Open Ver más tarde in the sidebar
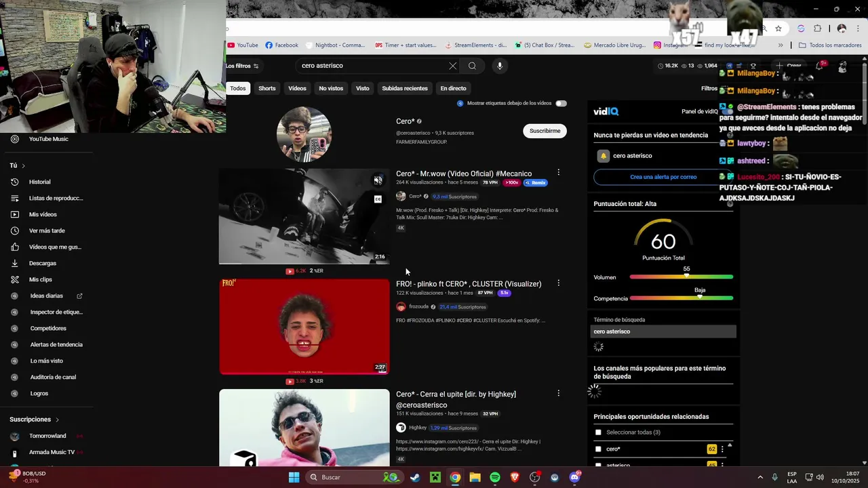Viewport: 868px width, 488px height. click(x=47, y=230)
